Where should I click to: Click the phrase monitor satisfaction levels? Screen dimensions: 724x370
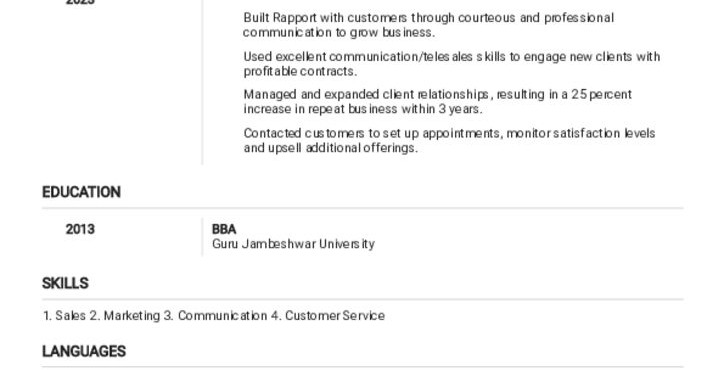(581, 133)
